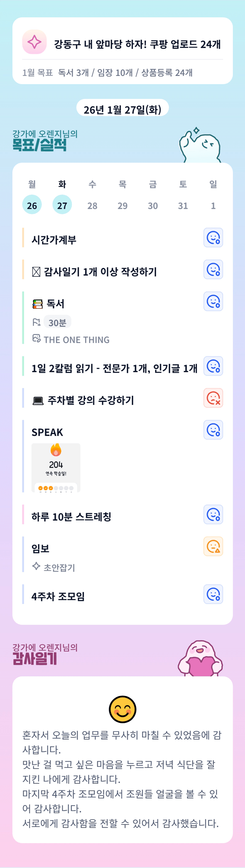This screenshot has height=868, width=245.
Task: Click smiley status icon for 감사일기 작성하기
Action: (213, 270)
